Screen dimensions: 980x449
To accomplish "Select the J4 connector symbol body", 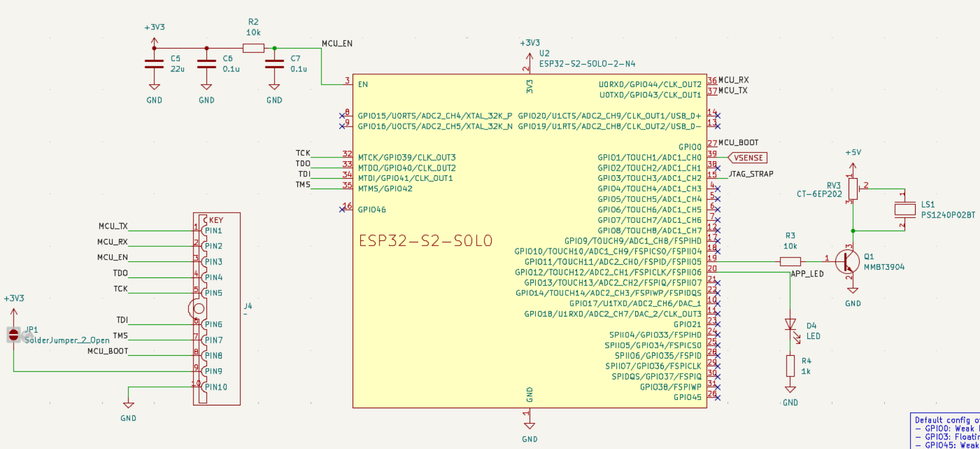I will [x=217, y=309].
